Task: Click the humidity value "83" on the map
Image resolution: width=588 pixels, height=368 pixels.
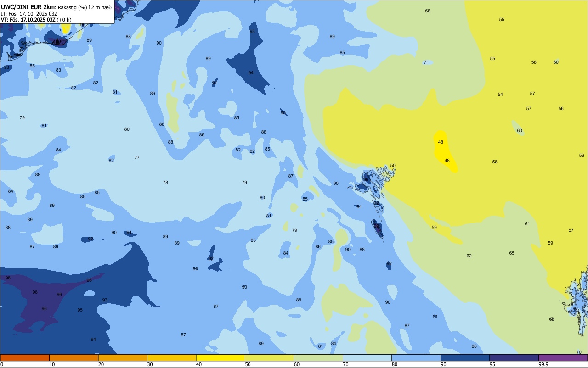Action: (58, 70)
